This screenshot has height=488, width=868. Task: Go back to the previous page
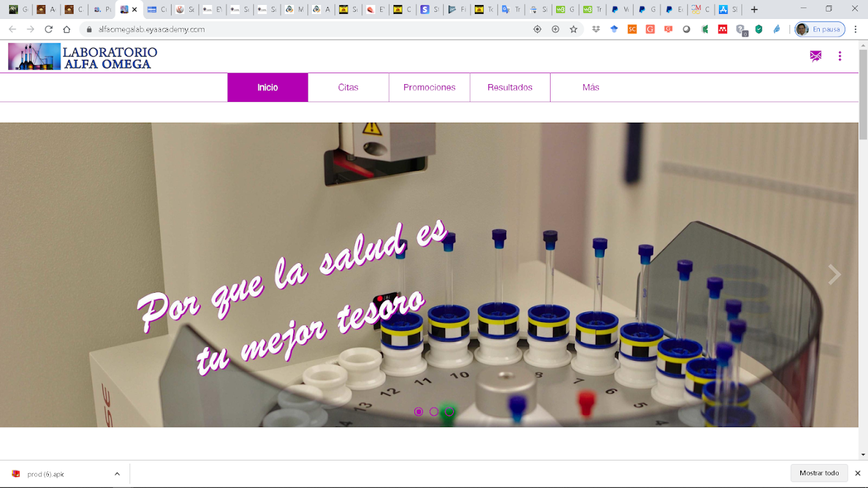(12, 29)
